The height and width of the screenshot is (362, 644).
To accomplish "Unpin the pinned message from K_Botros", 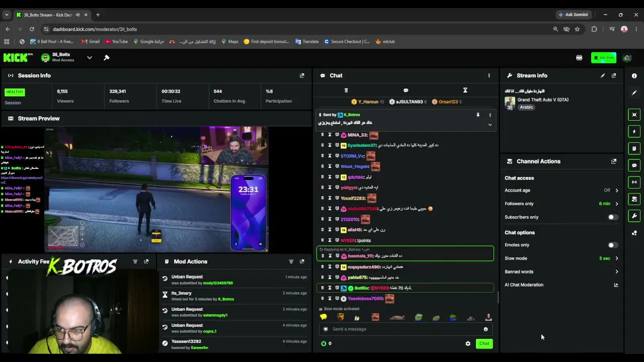I will [478, 115].
